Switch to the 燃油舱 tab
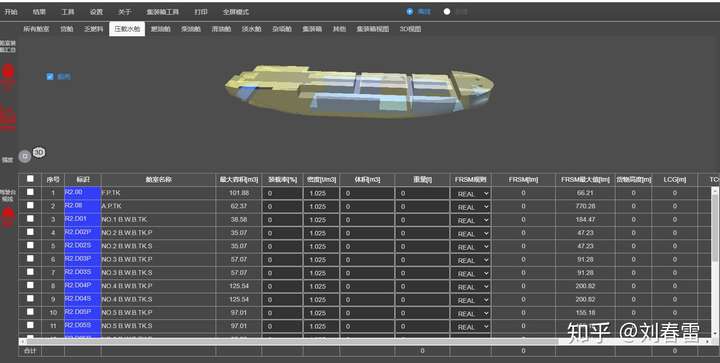The width and height of the screenshot is (720, 363). pyautogui.click(x=161, y=29)
